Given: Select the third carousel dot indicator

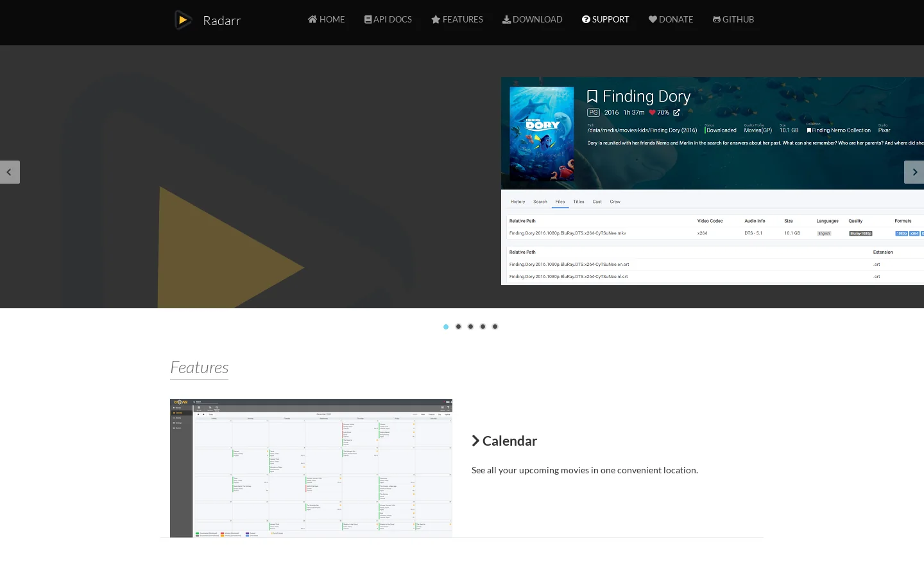Looking at the screenshot, I should click(470, 327).
